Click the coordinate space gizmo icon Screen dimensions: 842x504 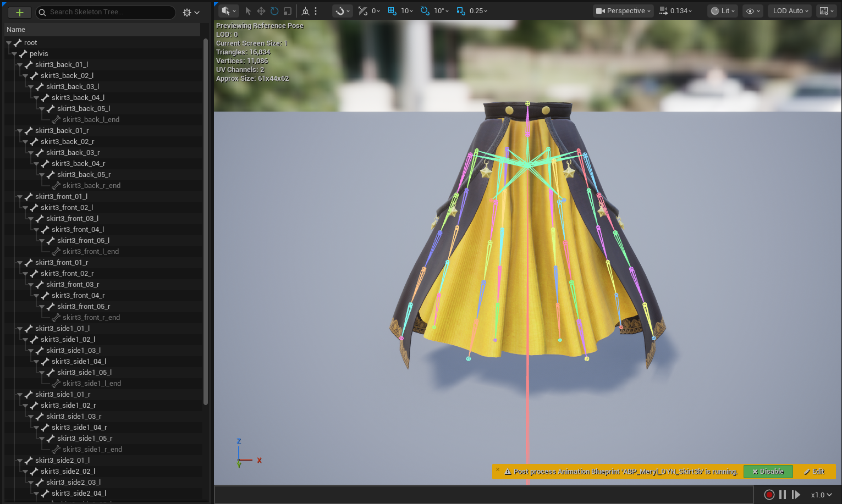tap(305, 11)
